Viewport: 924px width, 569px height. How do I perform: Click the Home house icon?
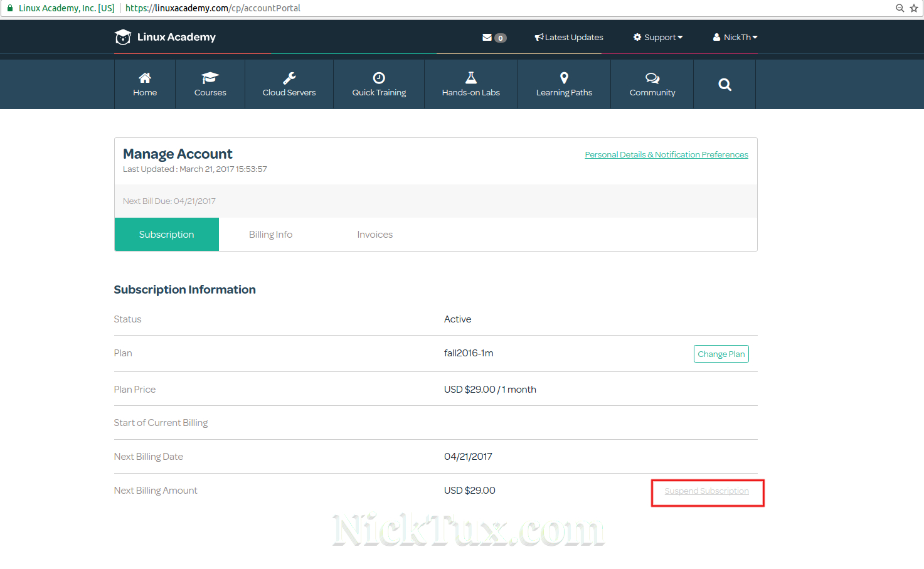click(145, 78)
